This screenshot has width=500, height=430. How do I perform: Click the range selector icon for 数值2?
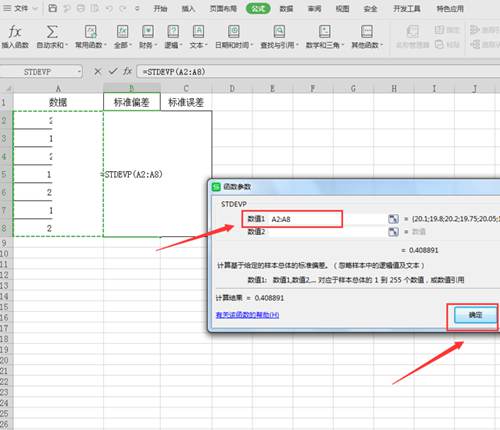click(x=393, y=232)
